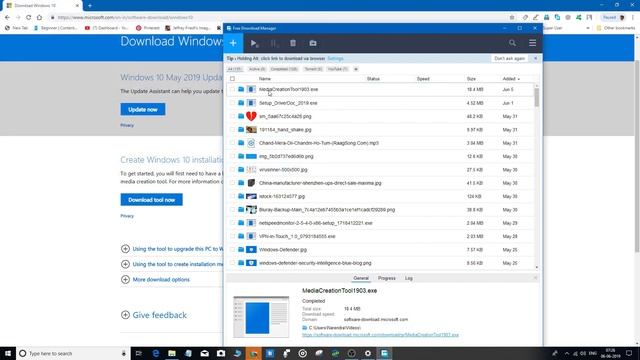
Task: Click browser reload icon in Chrome
Action: 29,18
